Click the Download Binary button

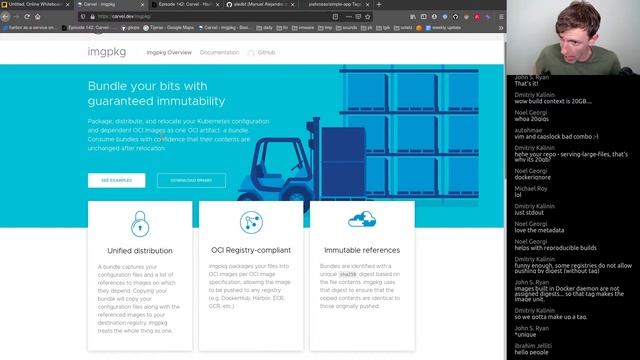[191, 180]
